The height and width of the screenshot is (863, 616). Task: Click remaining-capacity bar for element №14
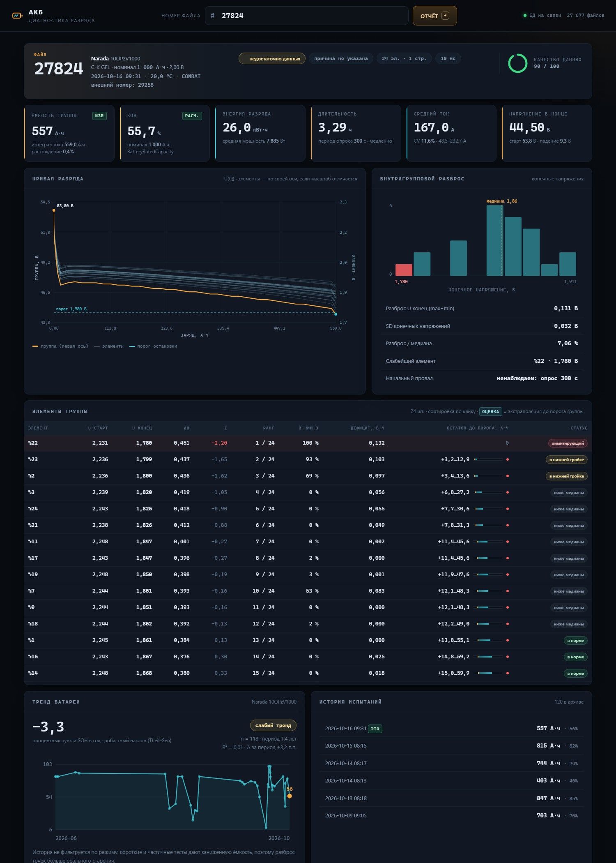pyautogui.click(x=489, y=673)
